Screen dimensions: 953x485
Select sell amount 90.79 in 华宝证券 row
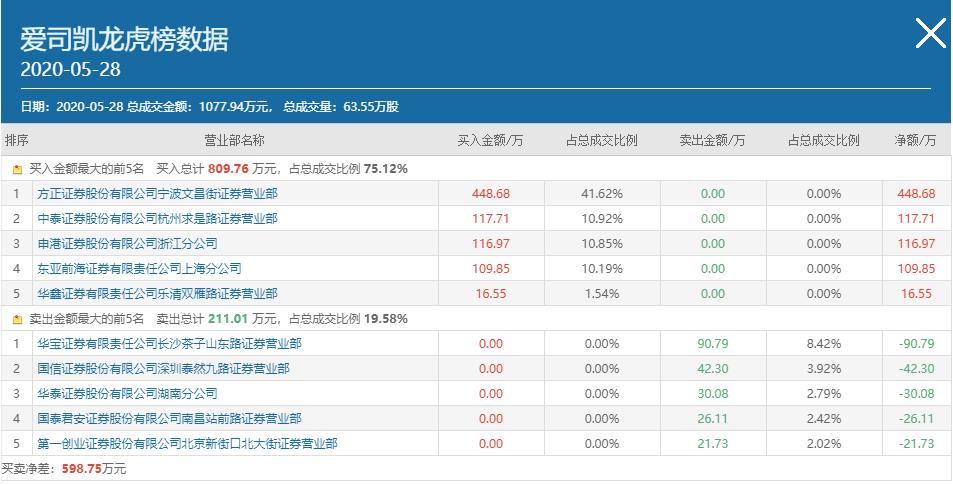click(x=712, y=344)
